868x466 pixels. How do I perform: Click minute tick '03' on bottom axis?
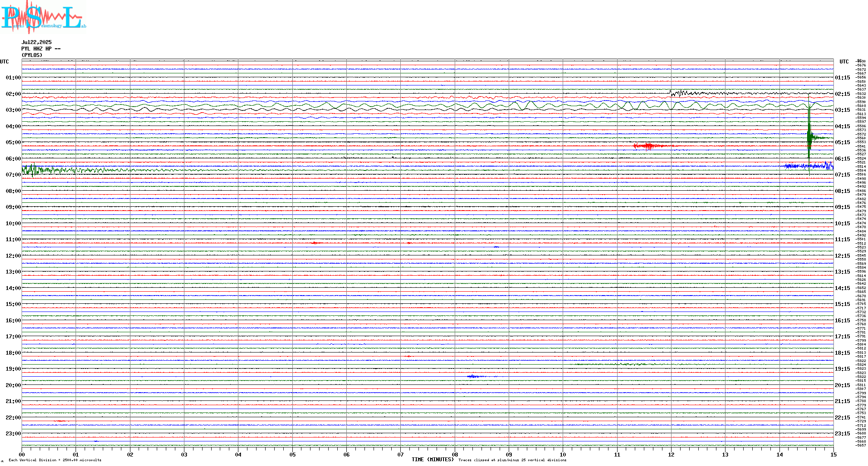point(184,454)
